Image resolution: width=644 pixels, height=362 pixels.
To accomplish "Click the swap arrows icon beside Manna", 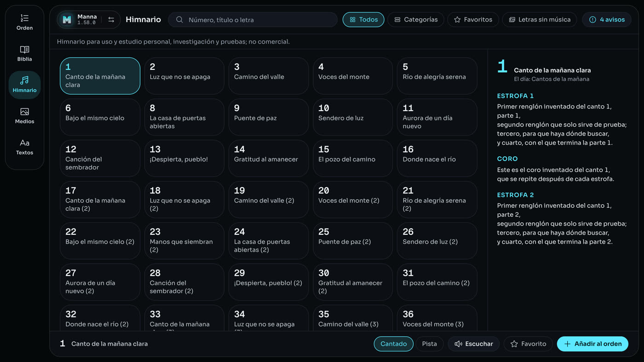I will [111, 19].
